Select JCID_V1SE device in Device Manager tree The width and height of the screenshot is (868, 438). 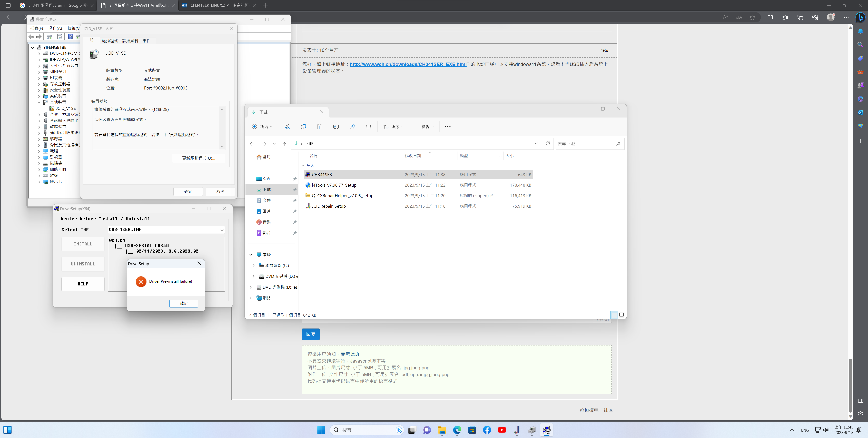[66, 108]
